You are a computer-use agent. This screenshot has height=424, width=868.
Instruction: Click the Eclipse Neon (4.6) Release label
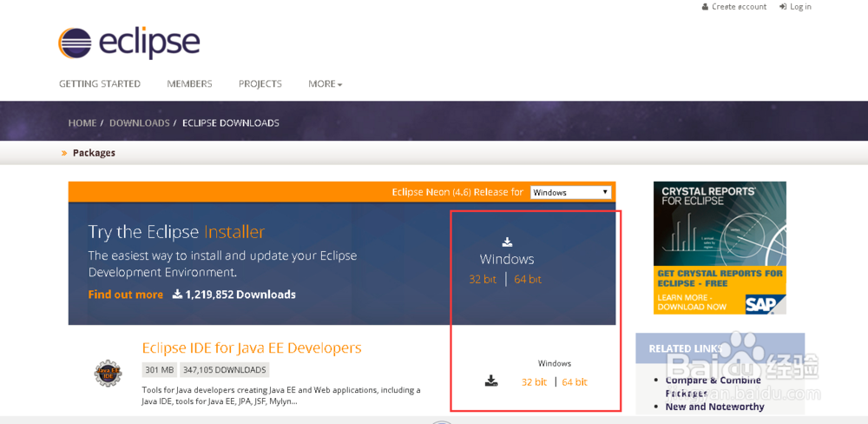pyautogui.click(x=457, y=192)
